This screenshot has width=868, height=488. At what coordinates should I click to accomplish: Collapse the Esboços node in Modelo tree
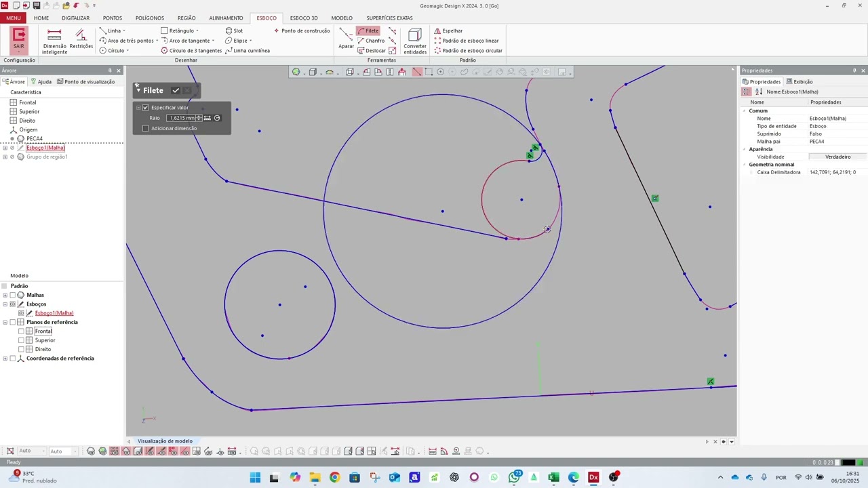5,304
